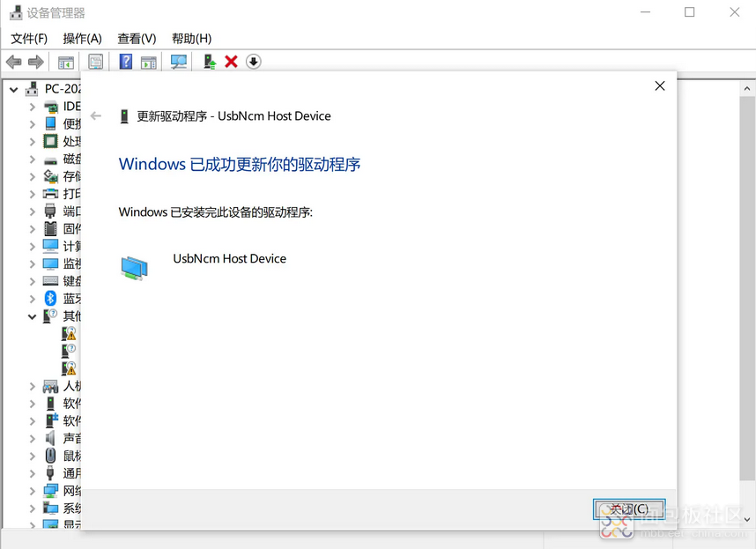This screenshot has height=549, width=756.
Task: Click the 'Windows 已安装完此设备的驱动程序:' text
Action: [216, 212]
